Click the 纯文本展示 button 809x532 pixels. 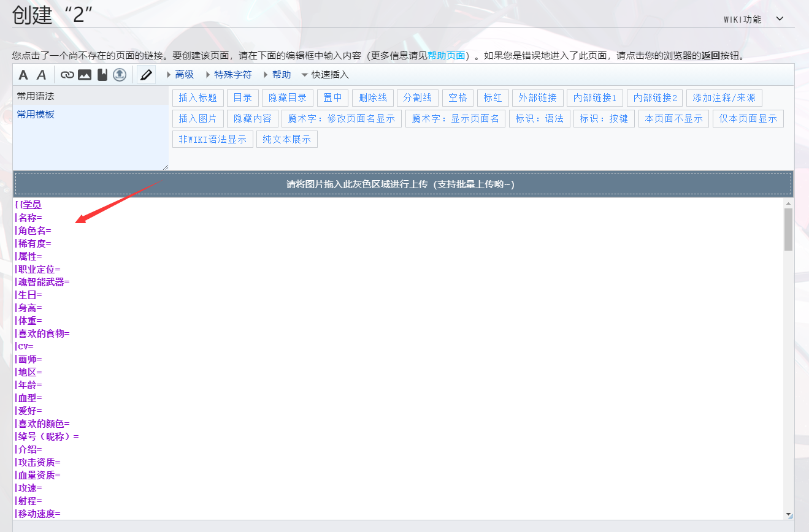pyautogui.click(x=286, y=139)
